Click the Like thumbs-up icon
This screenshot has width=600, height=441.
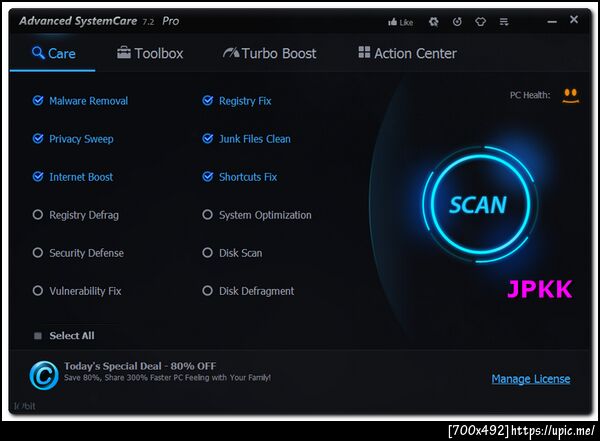tap(392, 22)
